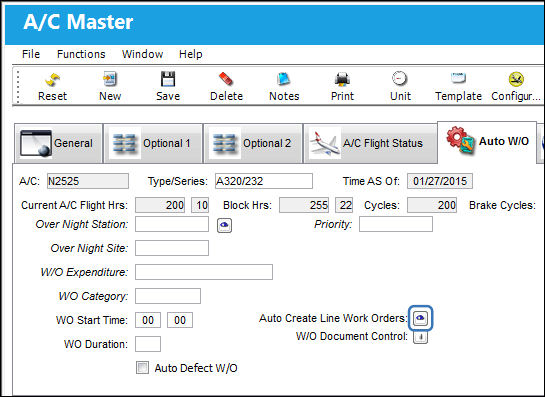
Task: Click Current A/C Flight Hrs hours field
Action: click(x=160, y=205)
